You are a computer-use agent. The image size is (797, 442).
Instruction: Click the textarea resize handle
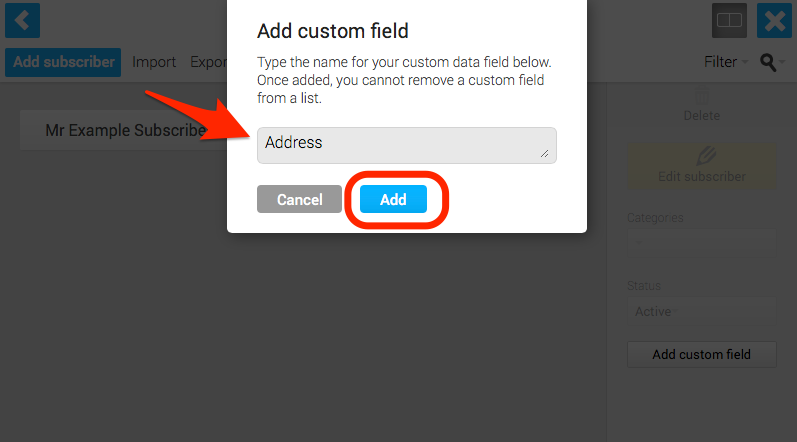[x=545, y=153]
